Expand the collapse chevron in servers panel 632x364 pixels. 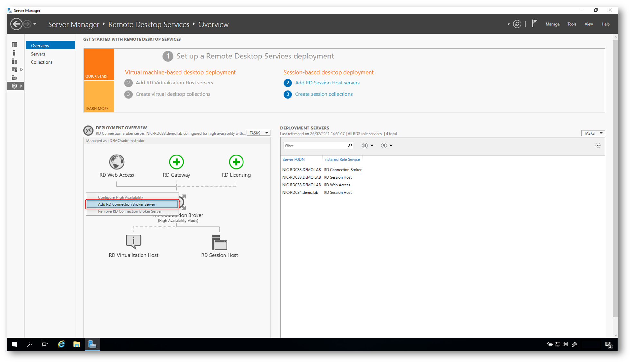tap(598, 146)
